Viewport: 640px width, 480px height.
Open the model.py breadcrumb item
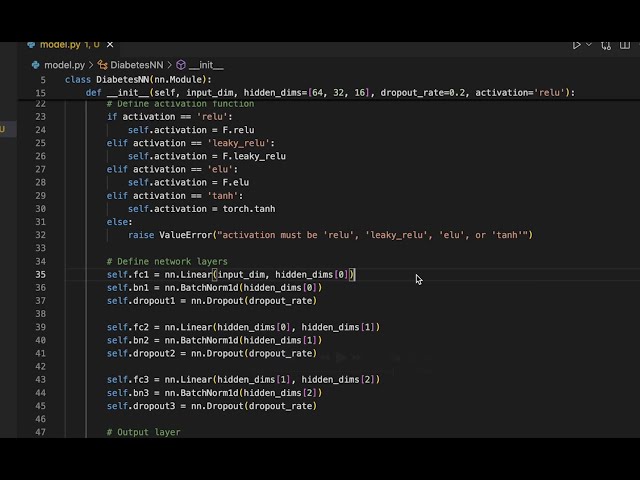coord(64,65)
